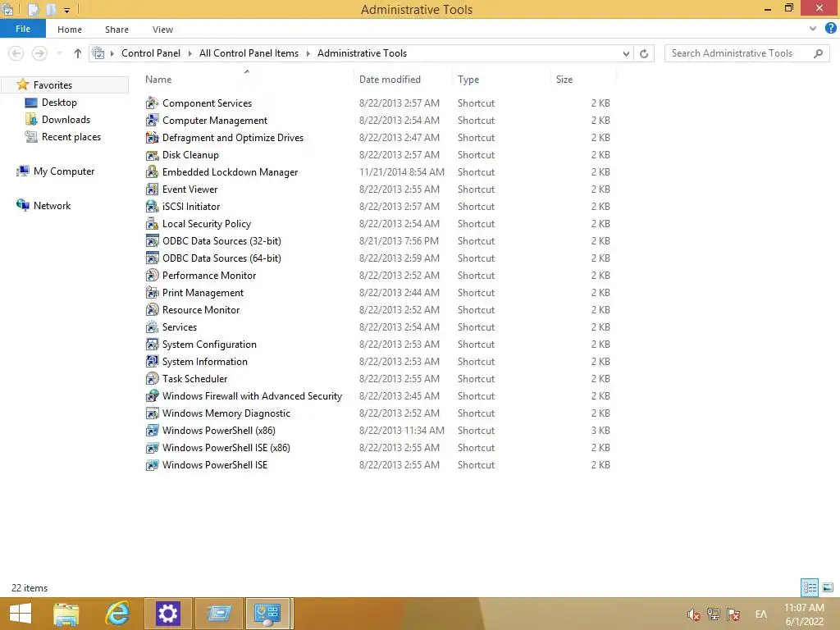Click the Search Administrative Tools field

746,53
